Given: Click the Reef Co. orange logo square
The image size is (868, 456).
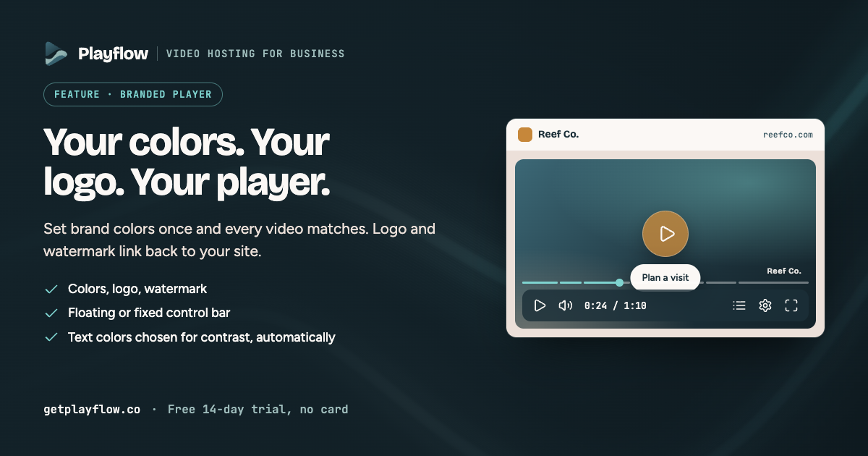Looking at the screenshot, I should point(525,135).
